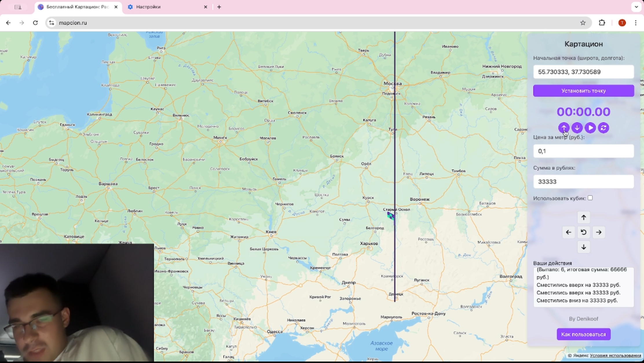644x363 pixels.
Task: Undo the last move with the center icon
Action: click(x=583, y=232)
